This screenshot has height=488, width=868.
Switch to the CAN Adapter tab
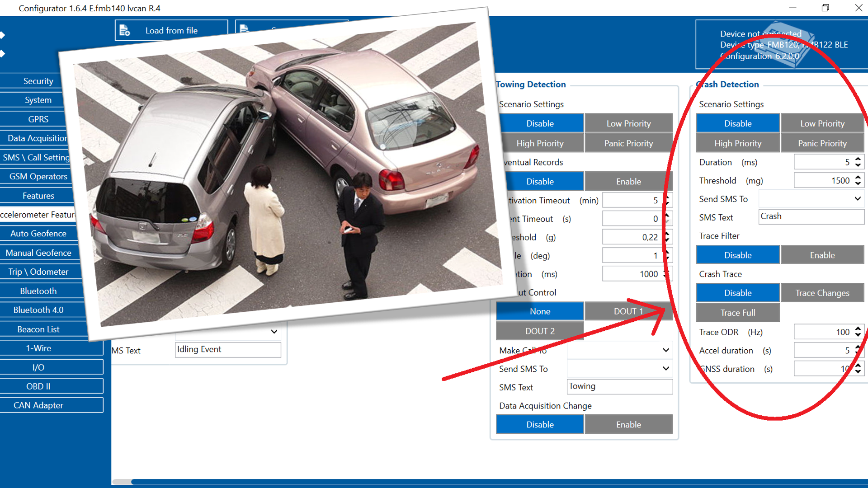coord(38,405)
